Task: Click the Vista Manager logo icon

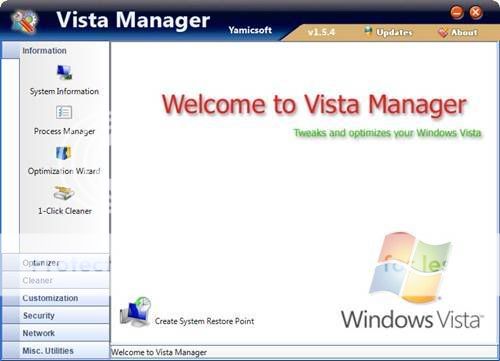Action: [24, 21]
